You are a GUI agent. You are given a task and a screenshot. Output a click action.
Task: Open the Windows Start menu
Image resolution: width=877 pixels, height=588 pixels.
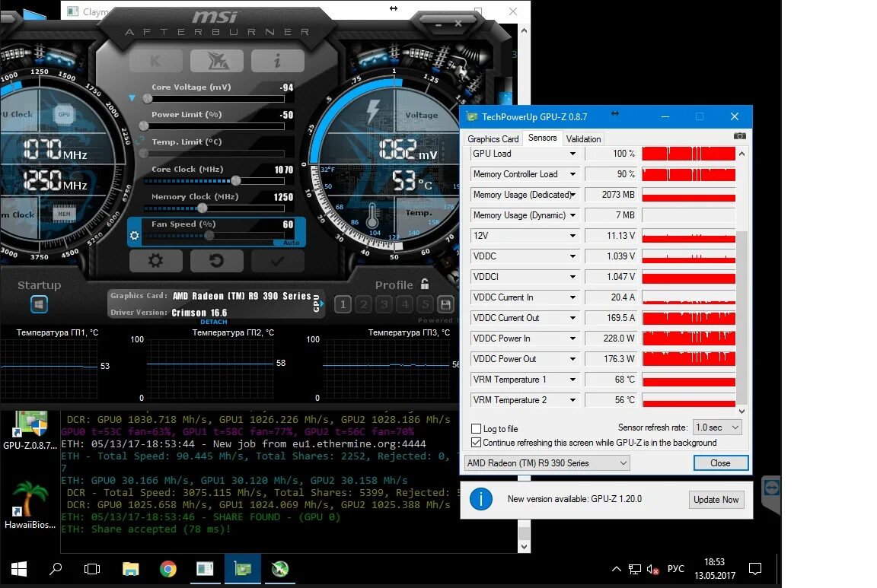(x=19, y=569)
